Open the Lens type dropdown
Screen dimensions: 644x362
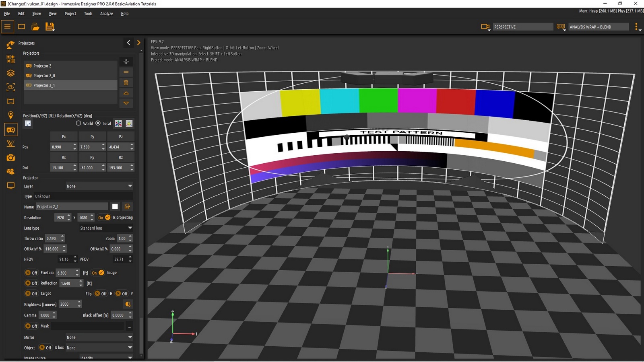point(106,228)
